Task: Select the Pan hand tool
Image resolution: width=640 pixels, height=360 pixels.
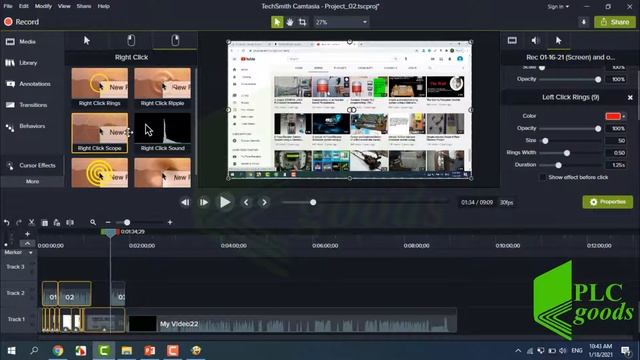Action: coord(290,22)
